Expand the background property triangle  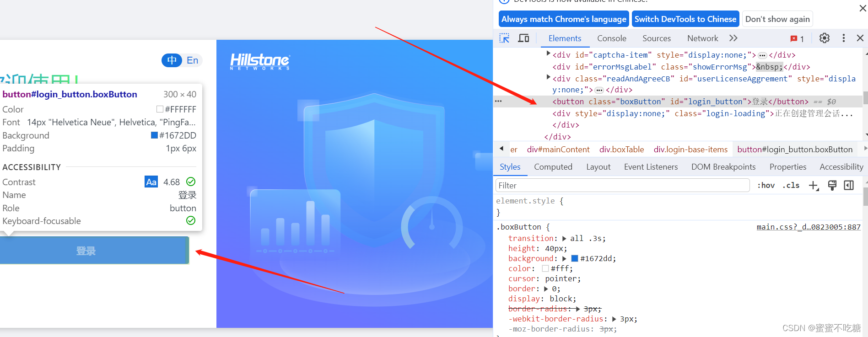pos(564,259)
